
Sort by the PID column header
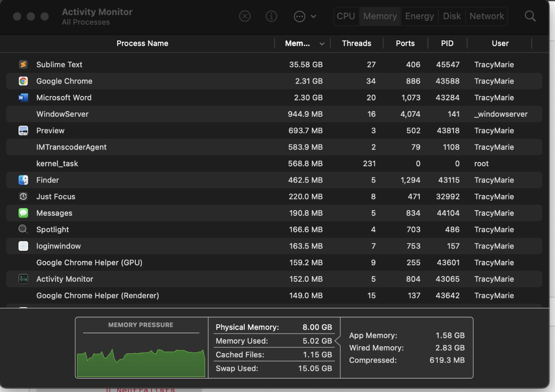[447, 44]
